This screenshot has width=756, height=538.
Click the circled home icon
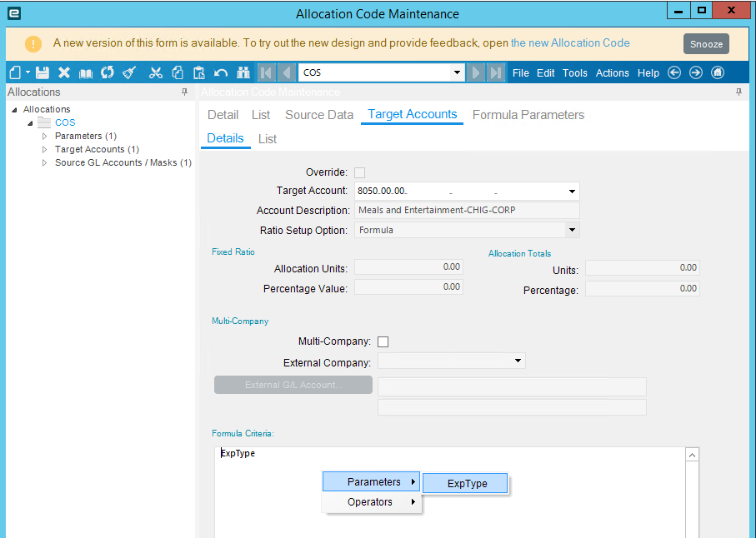[718, 72]
